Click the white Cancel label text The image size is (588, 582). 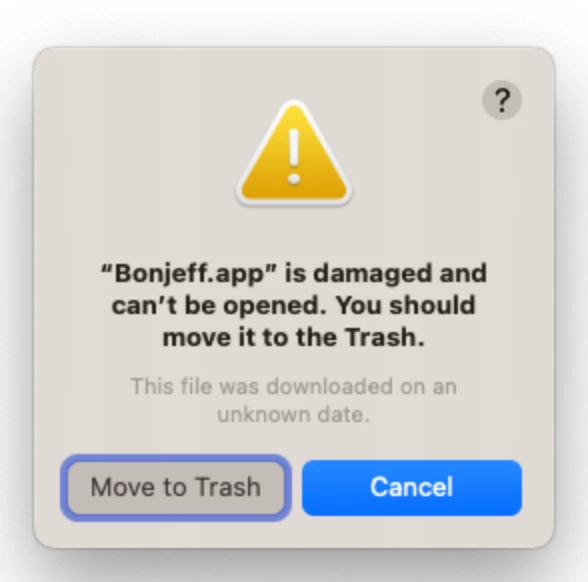click(412, 488)
